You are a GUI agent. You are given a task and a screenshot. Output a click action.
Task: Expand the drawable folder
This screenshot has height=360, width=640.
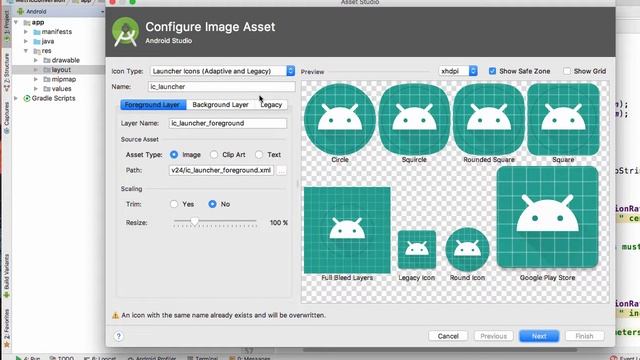[x=36, y=60]
